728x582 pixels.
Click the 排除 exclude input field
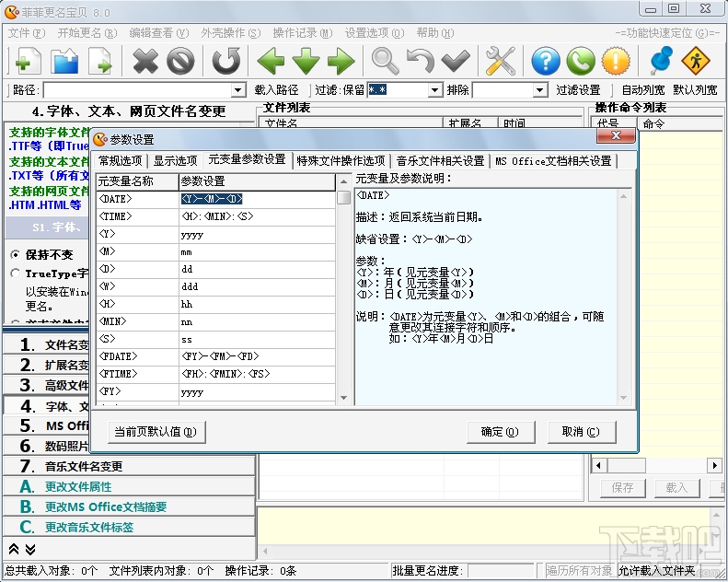tap(503, 89)
